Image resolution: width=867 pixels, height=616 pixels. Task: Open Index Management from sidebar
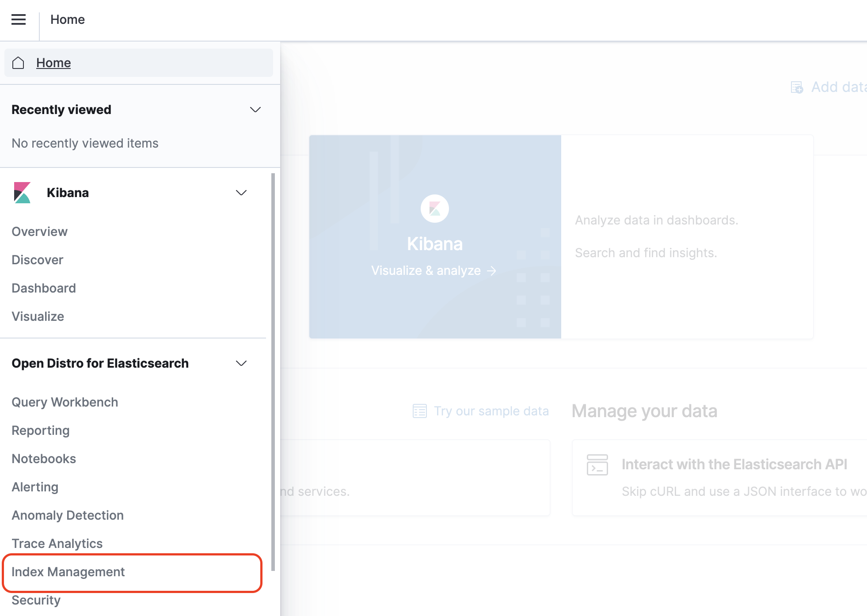[x=68, y=572]
